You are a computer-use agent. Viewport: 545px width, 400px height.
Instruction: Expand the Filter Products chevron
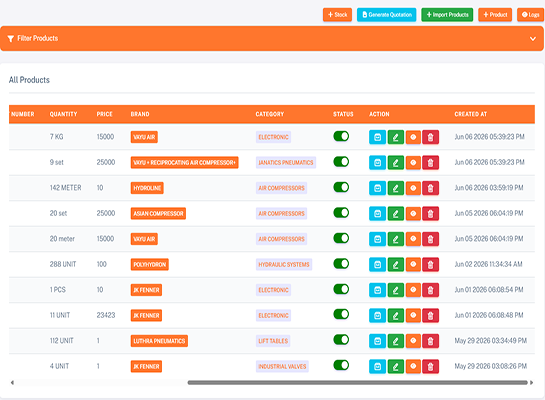(x=532, y=39)
